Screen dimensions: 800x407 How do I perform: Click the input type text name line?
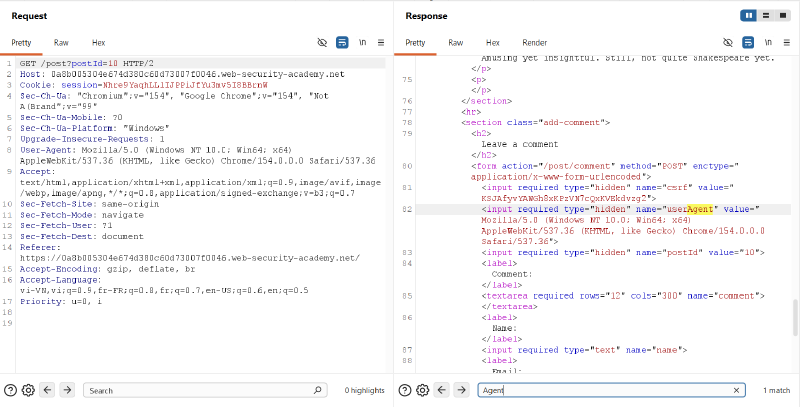585,350
